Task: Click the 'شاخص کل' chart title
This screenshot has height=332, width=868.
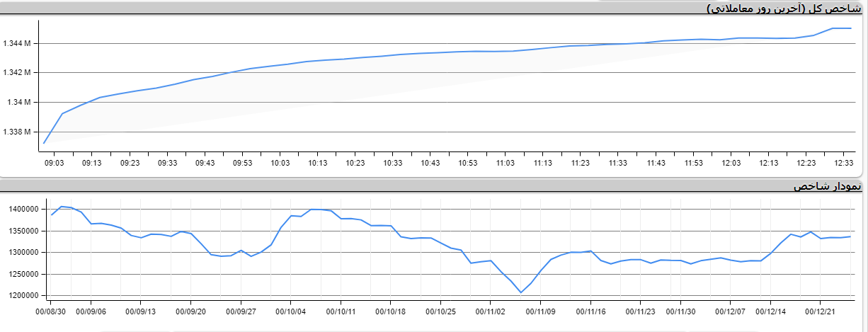Action: coord(783,8)
